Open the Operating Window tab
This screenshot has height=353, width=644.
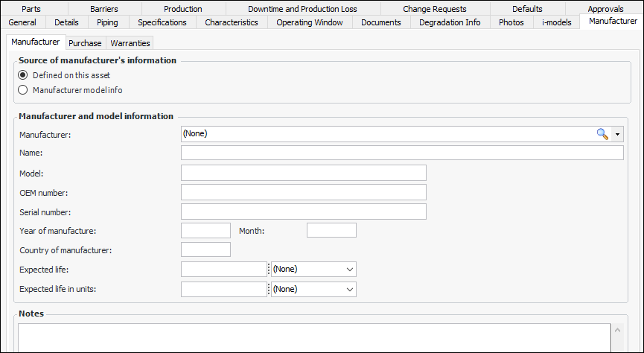pos(310,22)
